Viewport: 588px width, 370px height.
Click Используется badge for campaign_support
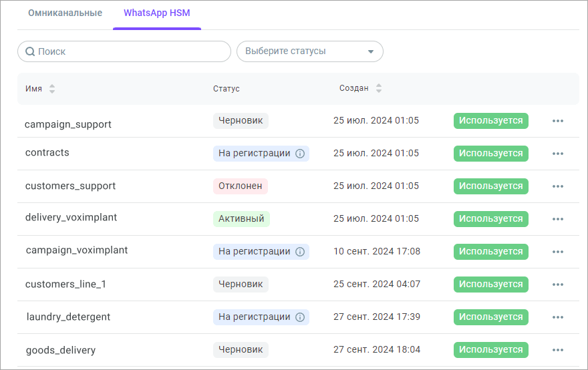pyautogui.click(x=491, y=121)
